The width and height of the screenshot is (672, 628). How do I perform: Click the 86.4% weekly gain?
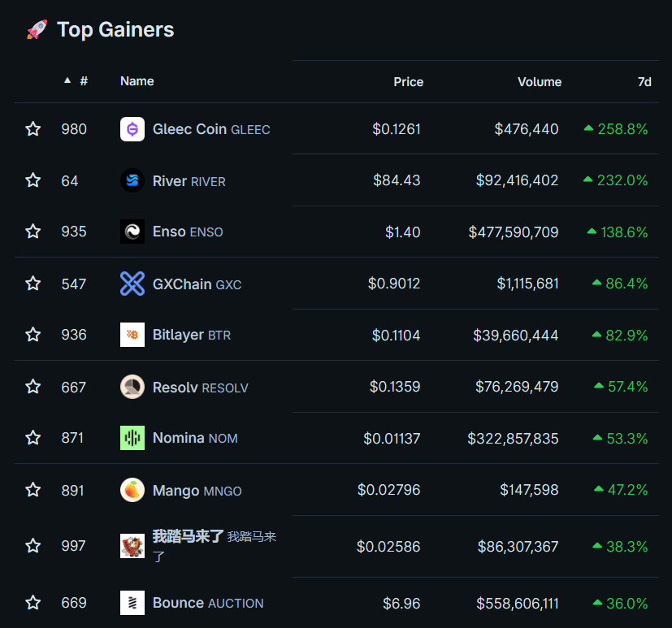[x=620, y=284]
